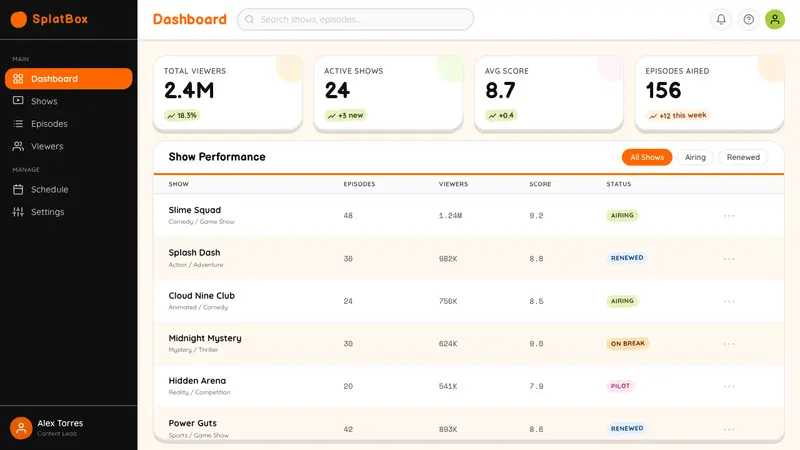800x450 pixels.
Task: Click the Episodes Aired 156 card
Action: [709, 93]
